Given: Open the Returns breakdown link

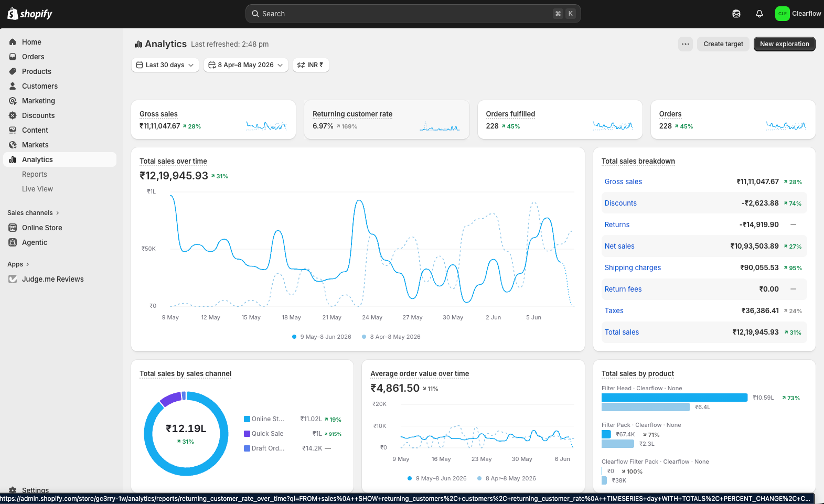Looking at the screenshot, I should click(617, 224).
